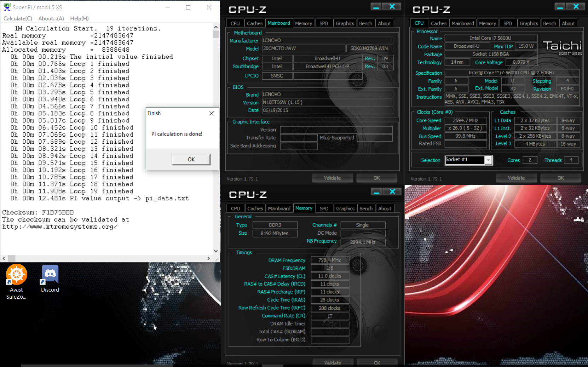Minimize the Mainboard CPU-Z window
The width and height of the screenshot is (588, 367).
[x=376, y=7]
